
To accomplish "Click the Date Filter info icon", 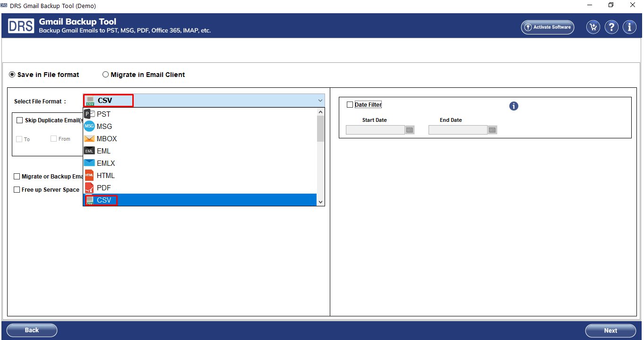I will tap(514, 106).
